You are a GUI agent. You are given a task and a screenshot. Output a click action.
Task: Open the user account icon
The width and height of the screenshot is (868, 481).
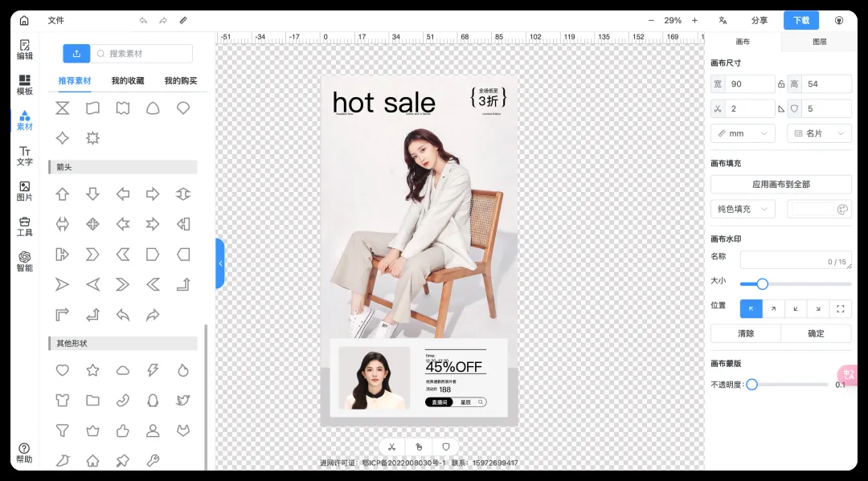(x=839, y=20)
